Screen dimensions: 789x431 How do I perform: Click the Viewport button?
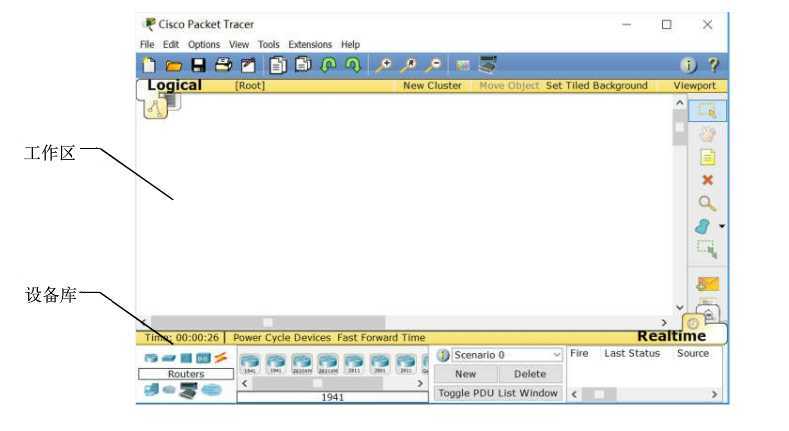pyautogui.click(x=694, y=85)
